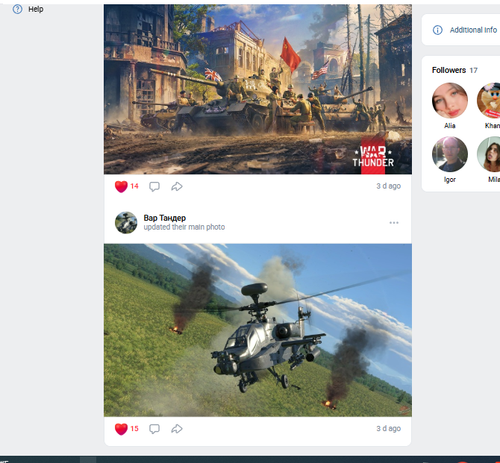Comment on the post with 15 likes
The height and width of the screenshot is (463, 500).
(154, 429)
